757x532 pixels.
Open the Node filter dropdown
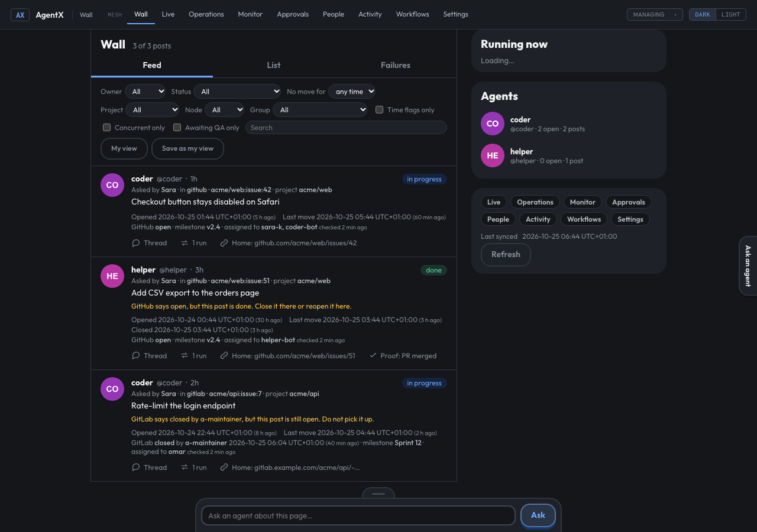coord(225,110)
